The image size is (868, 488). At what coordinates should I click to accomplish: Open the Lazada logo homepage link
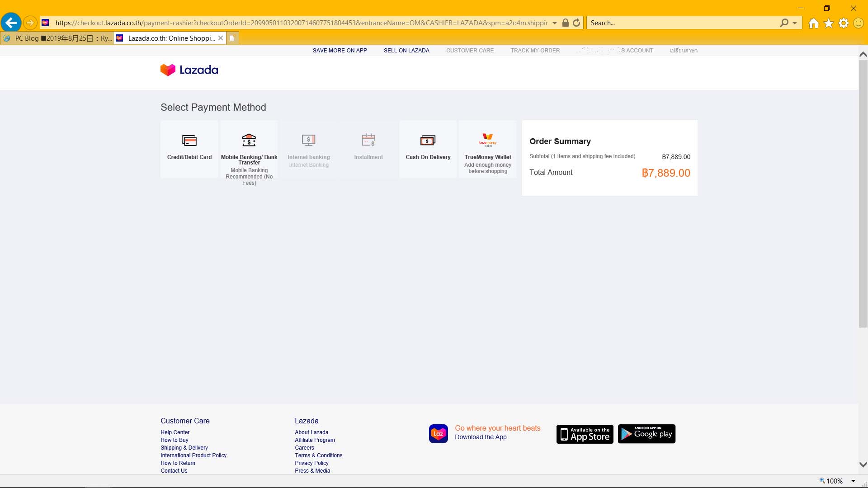[189, 70]
